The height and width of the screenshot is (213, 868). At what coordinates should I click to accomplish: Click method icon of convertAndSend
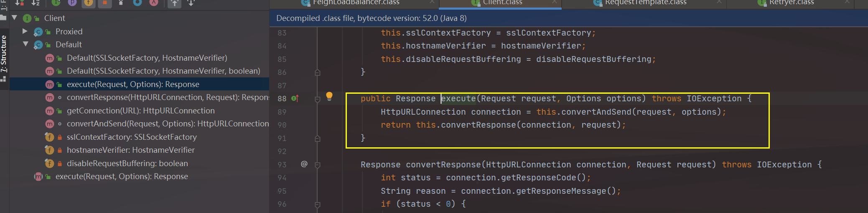point(49,124)
